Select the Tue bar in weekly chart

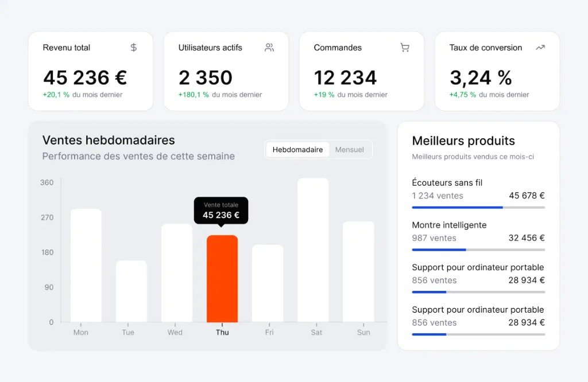tap(131, 291)
